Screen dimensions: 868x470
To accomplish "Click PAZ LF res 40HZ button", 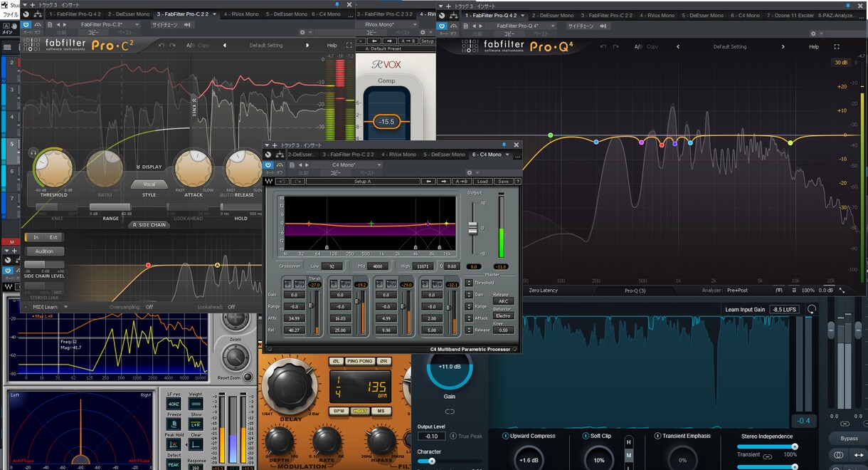I will click(174, 402).
